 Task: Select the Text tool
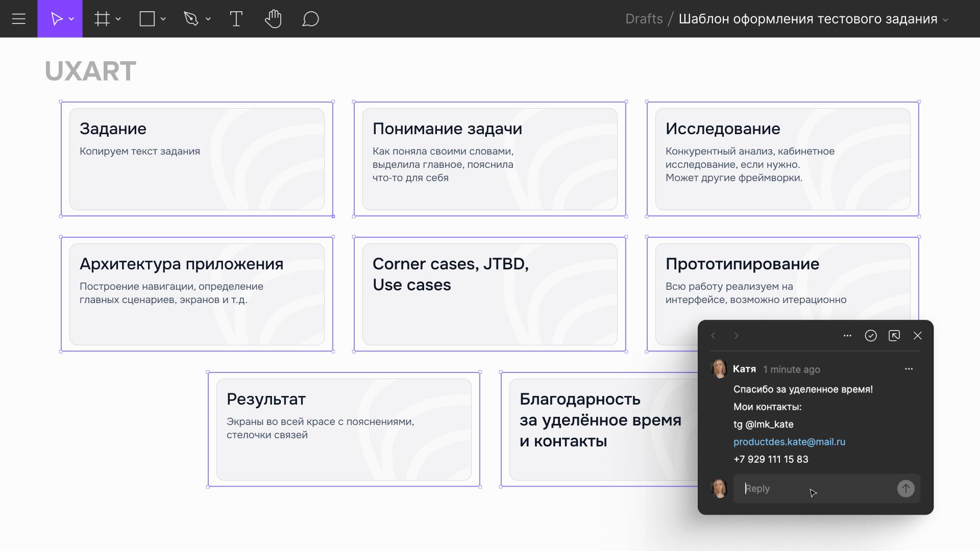236,19
